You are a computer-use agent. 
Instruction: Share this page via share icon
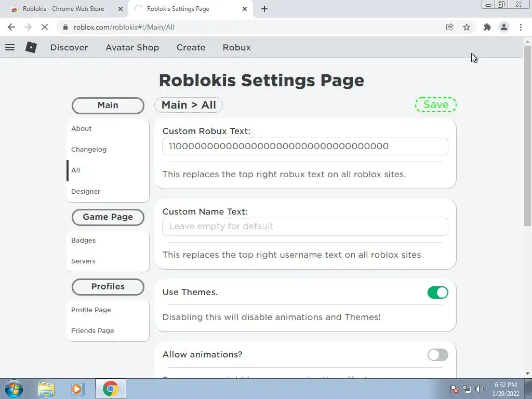(449, 27)
